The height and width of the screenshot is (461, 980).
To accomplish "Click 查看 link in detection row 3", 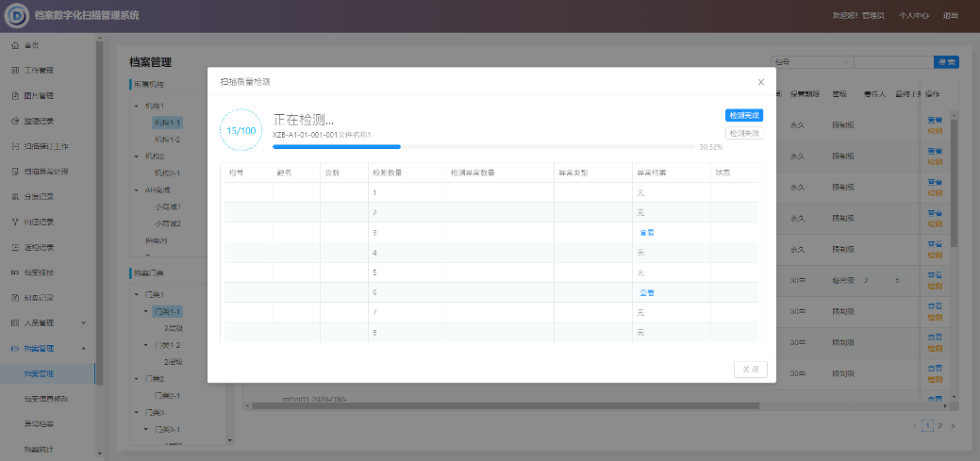I will tap(647, 232).
